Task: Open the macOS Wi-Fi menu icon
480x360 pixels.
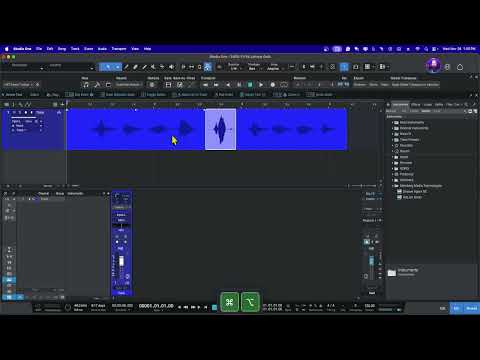Action: click(417, 49)
